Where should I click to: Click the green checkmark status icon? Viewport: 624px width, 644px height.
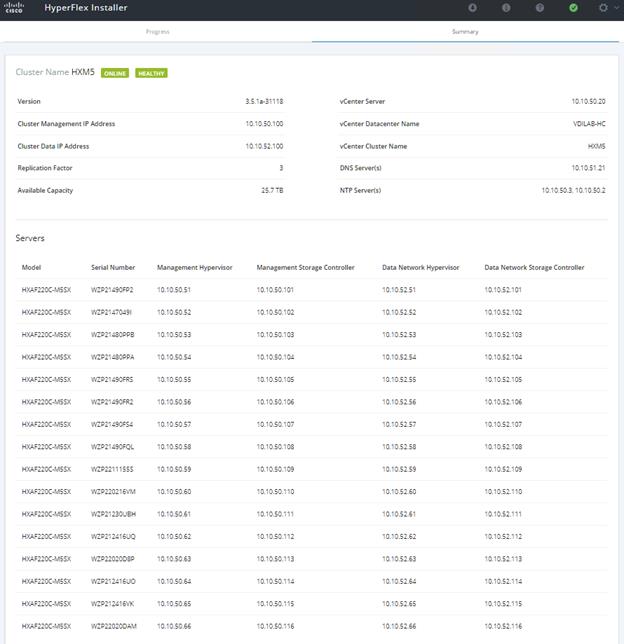pyautogui.click(x=573, y=7)
